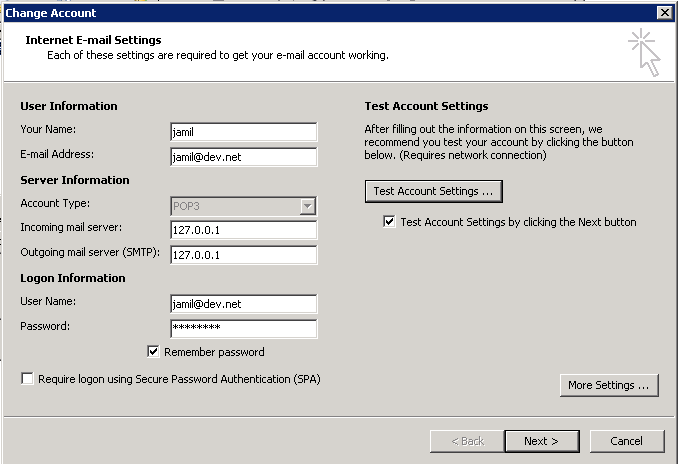Cancel the account changes
This screenshot has height=464, width=679.
point(626,441)
